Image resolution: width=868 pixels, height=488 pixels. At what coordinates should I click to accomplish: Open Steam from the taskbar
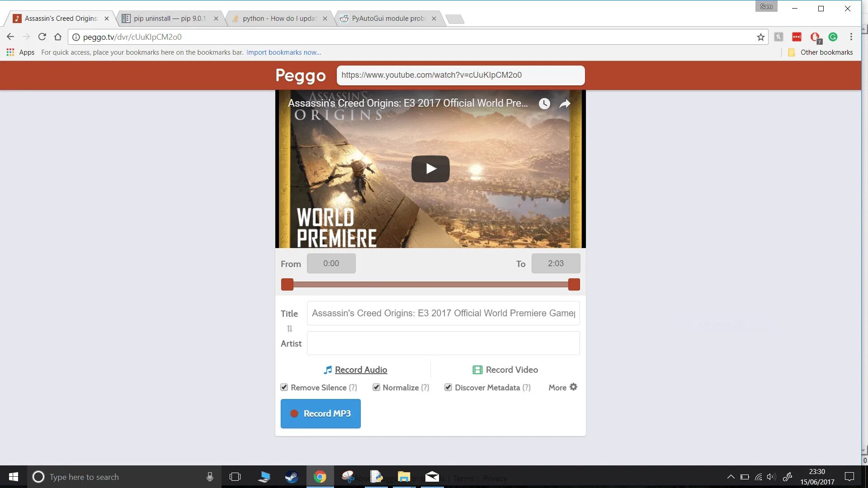pyautogui.click(x=292, y=477)
